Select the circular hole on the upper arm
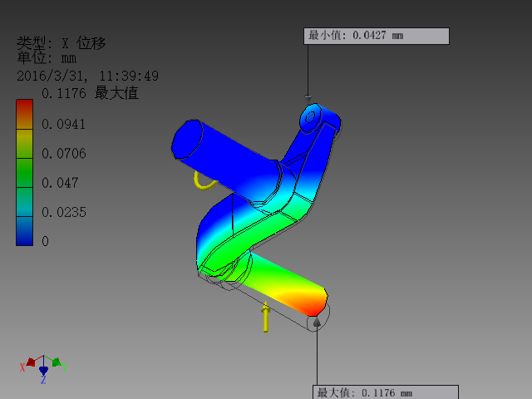This screenshot has height=399, width=532. (x=310, y=117)
